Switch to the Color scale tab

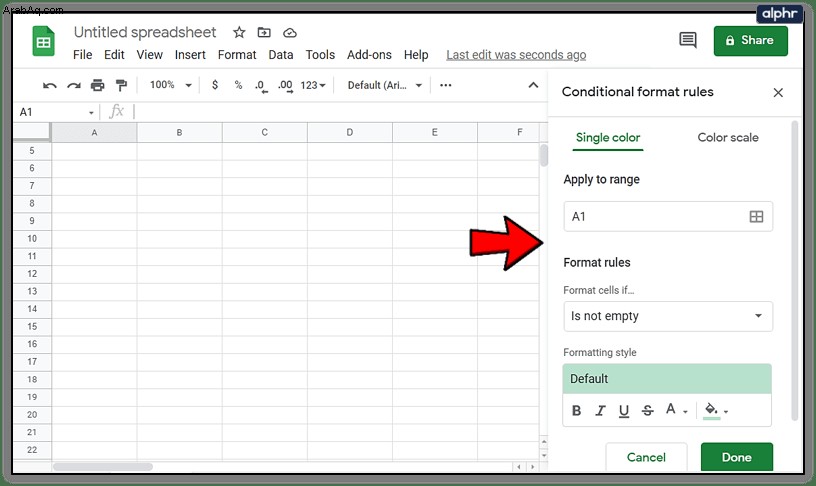tap(728, 137)
